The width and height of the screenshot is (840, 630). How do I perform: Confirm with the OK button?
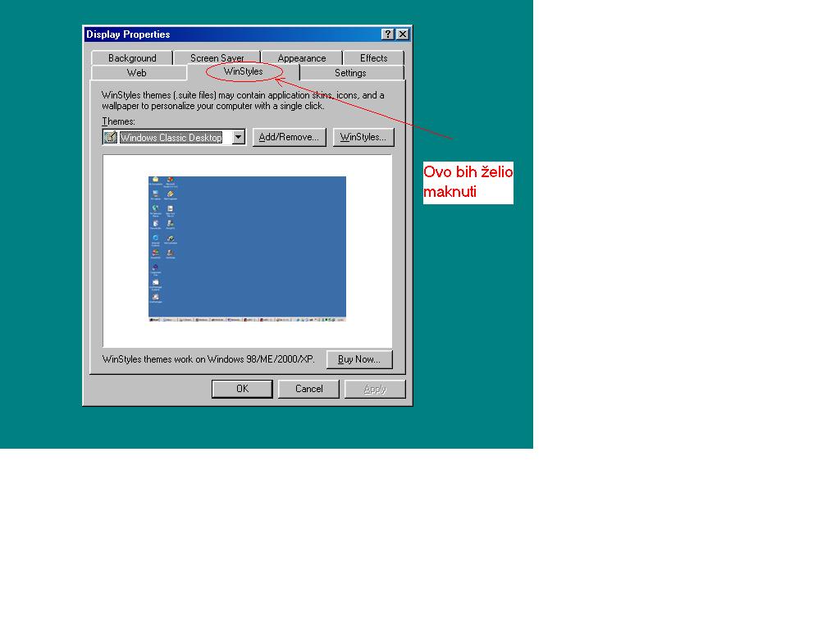click(x=242, y=389)
